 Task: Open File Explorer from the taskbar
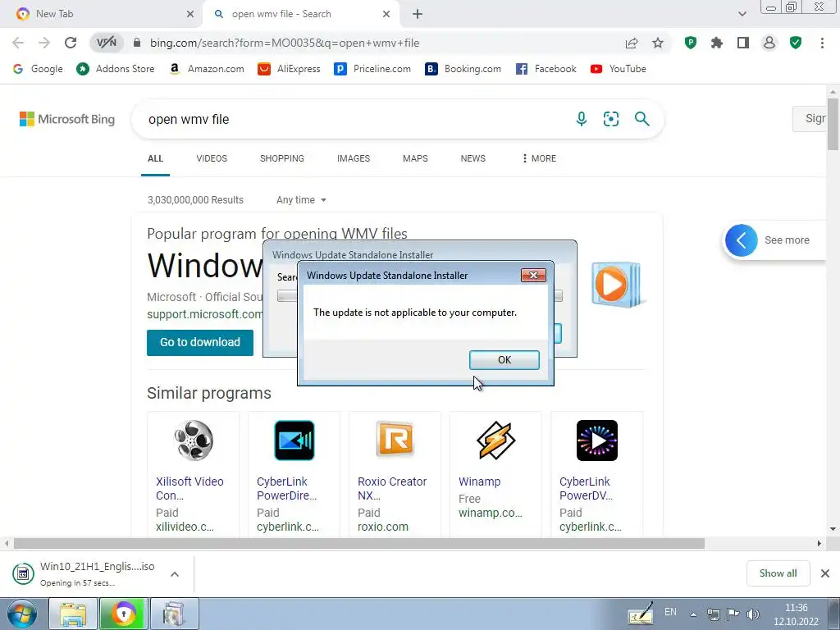click(x=73, y=614)
